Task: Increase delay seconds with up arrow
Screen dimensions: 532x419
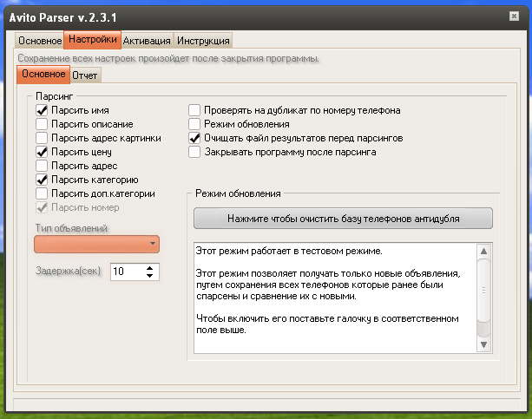Action: [150, 267]
